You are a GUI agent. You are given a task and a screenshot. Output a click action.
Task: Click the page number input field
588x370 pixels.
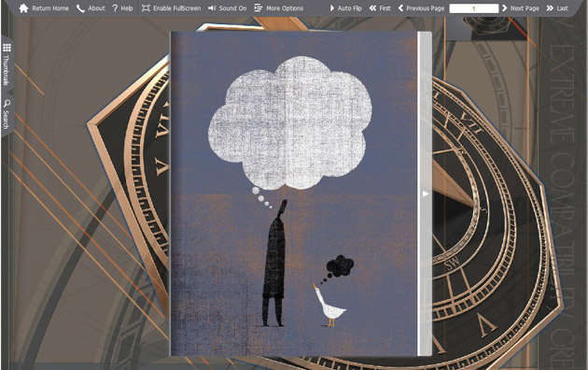click(474, 8)
